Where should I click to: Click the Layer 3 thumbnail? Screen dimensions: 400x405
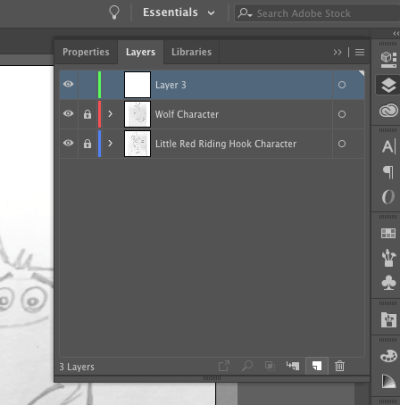(x=137, y=85)
